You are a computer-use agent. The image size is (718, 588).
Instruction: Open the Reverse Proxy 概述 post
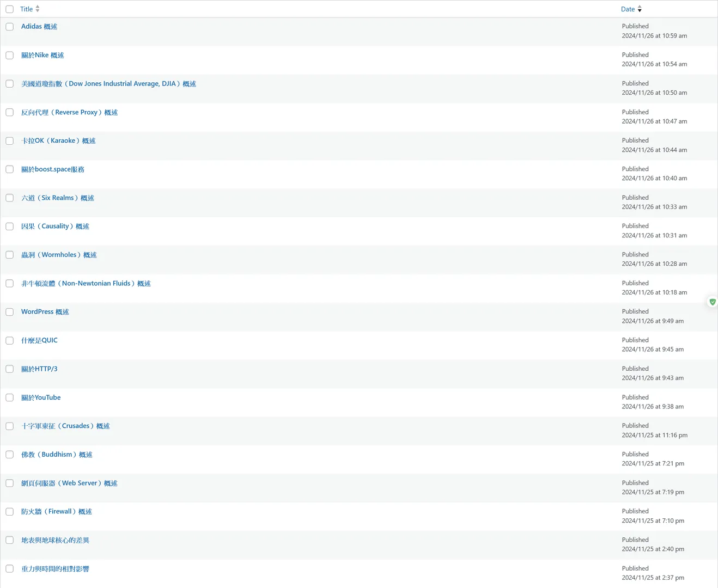(x=69, y=112)
